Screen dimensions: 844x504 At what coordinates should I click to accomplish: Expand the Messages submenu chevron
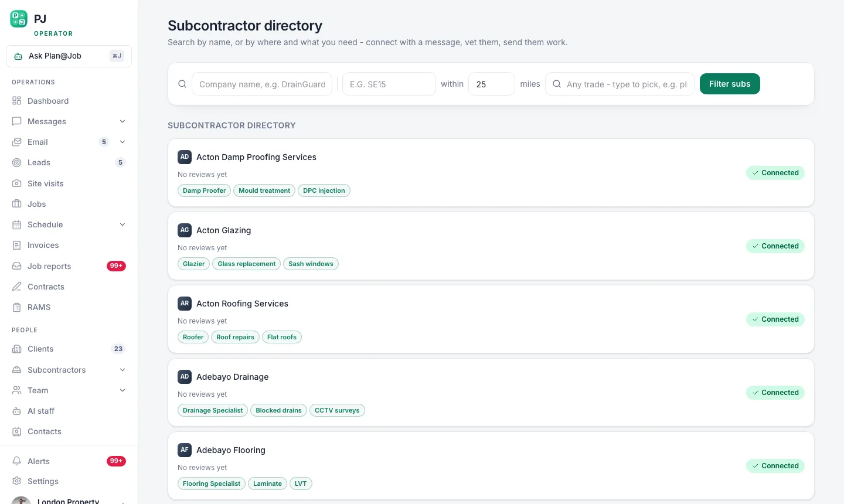pos(122,121)
